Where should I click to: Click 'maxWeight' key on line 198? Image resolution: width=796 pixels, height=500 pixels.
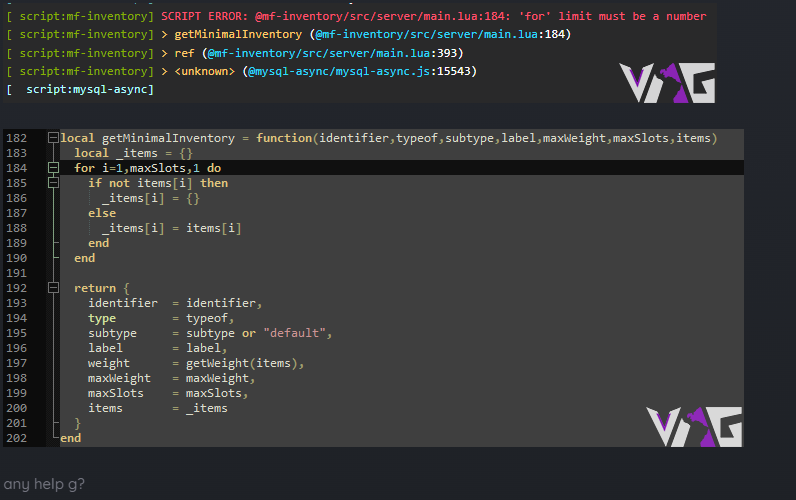tap(119, 378)
